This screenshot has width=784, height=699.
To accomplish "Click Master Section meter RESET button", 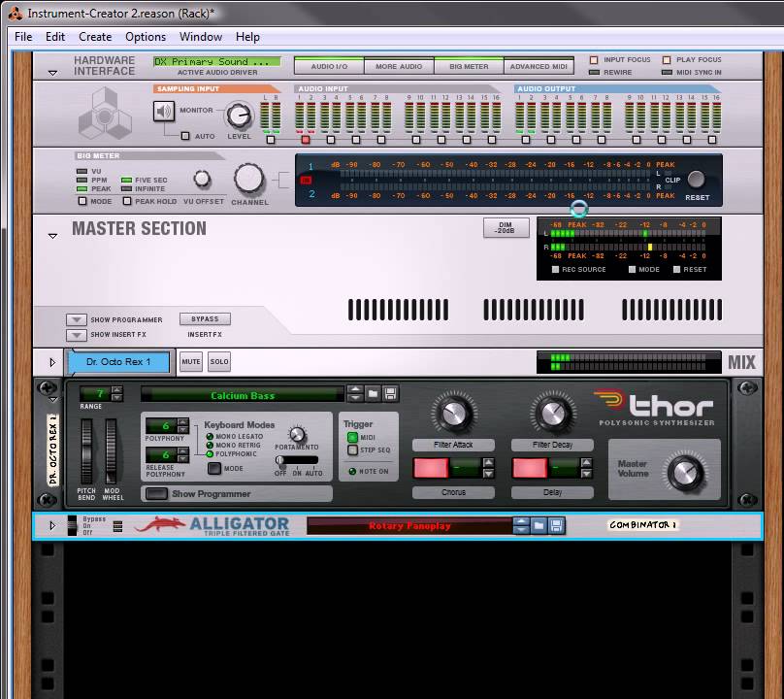I will [x=676, y=269].
